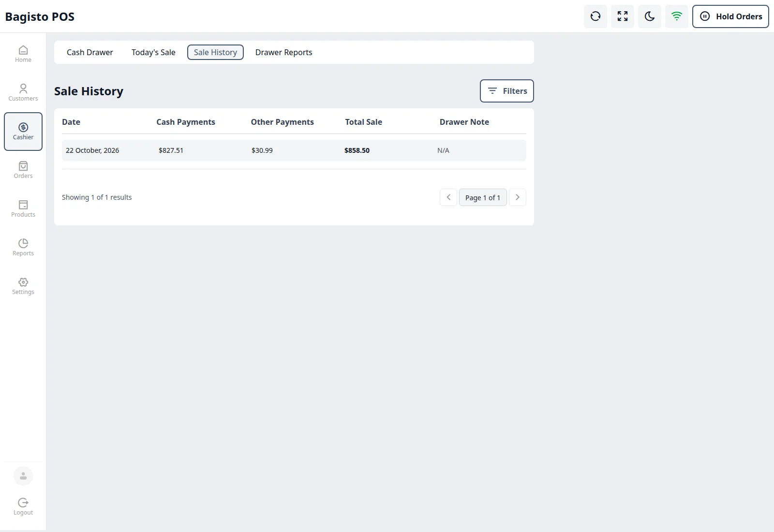Enter fullscreen mode via expand icon
The width and height of the screenshot is (774, 532).
[x=623, y=16]
